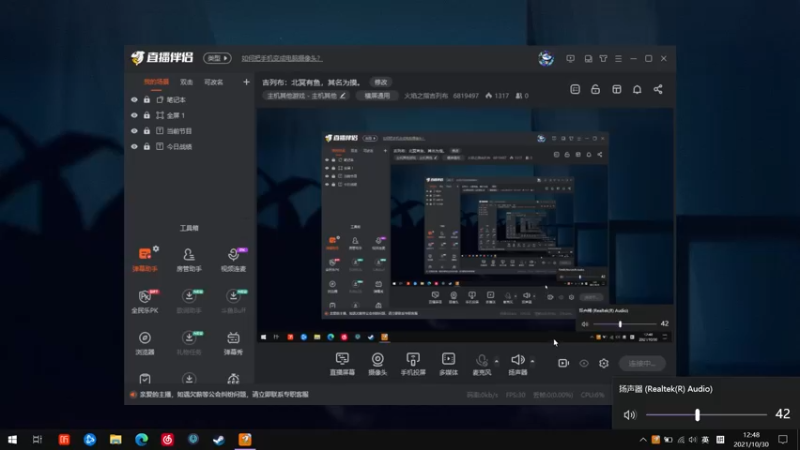Switch to the first scene tab
800x450 pixels.
156,82
